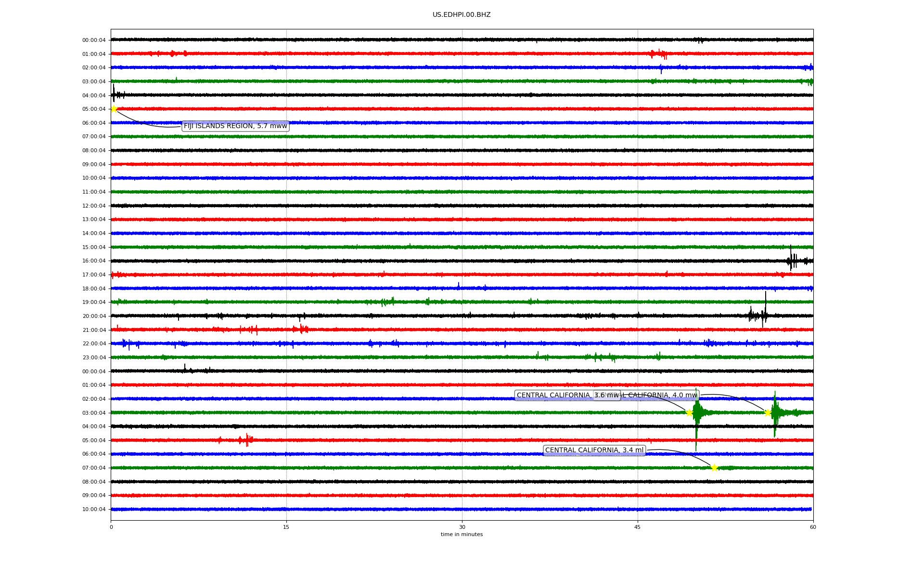Screen dimensions: 924x578
Task: Click the 'time in minutes' axis label
Action: (462, 535)
